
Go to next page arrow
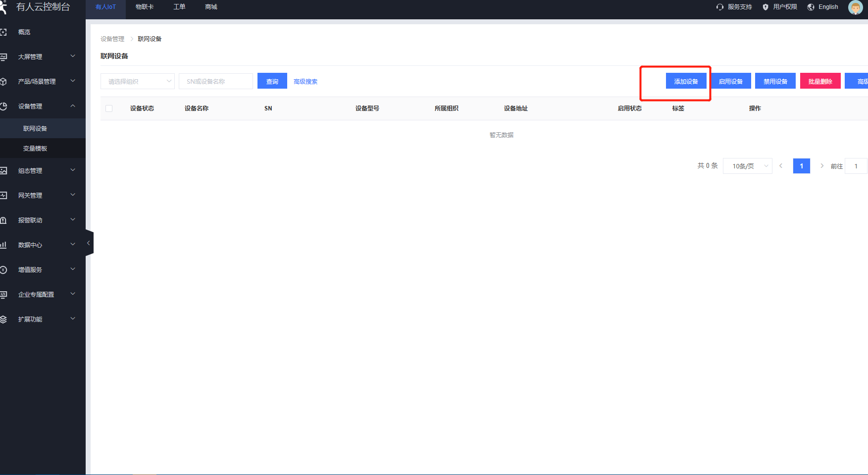point(822,166)
